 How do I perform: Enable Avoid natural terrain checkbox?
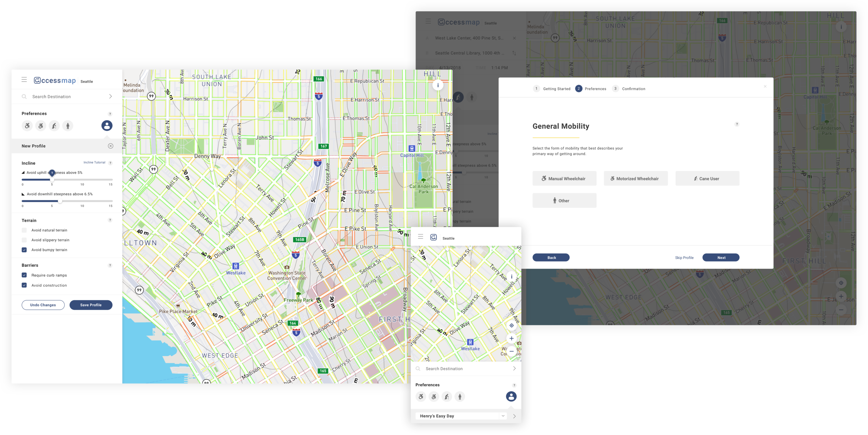[24, 230]
